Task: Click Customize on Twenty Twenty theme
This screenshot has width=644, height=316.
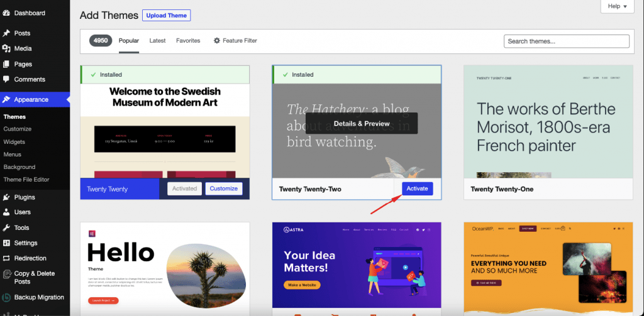Action: 224,188
